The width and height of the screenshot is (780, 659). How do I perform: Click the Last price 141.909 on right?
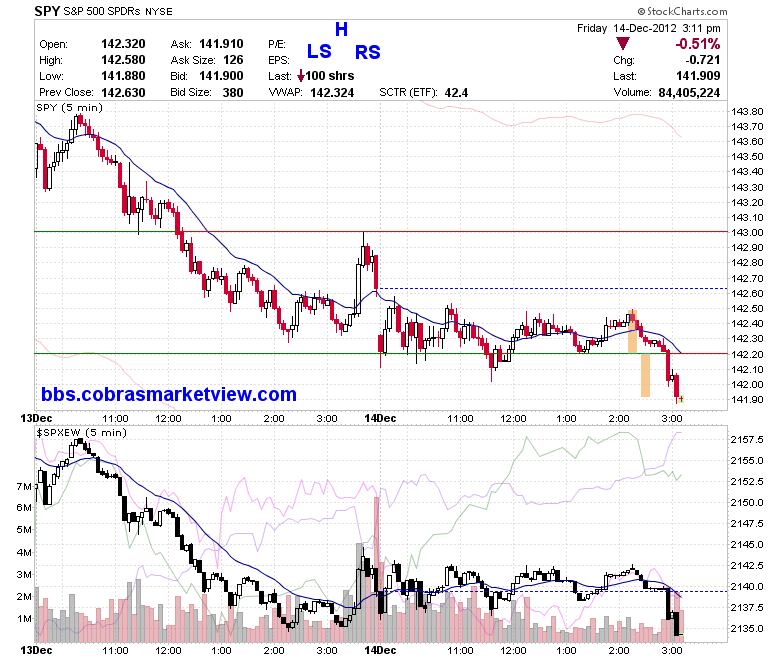[x=698, y=76]
